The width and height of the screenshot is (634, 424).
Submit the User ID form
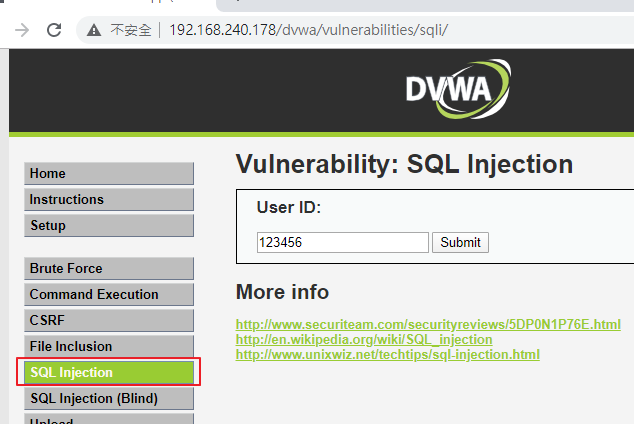point(460,243)
